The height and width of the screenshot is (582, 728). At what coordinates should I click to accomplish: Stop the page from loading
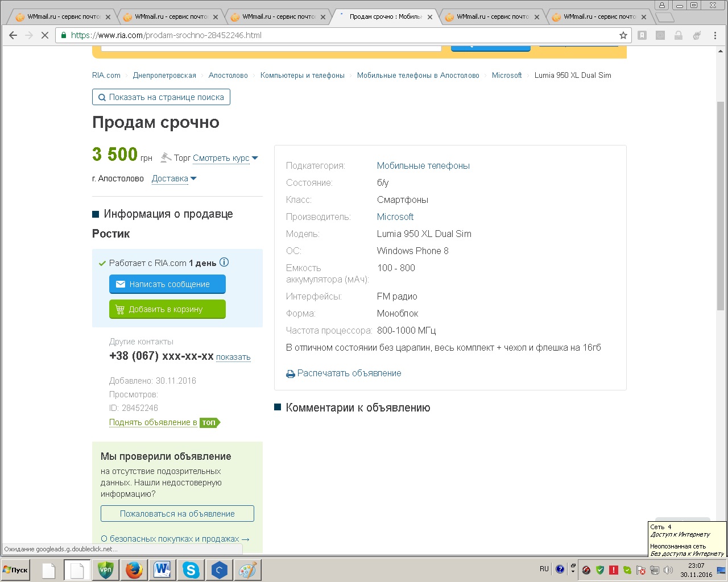pyautogui.click(x=45, y=35)
